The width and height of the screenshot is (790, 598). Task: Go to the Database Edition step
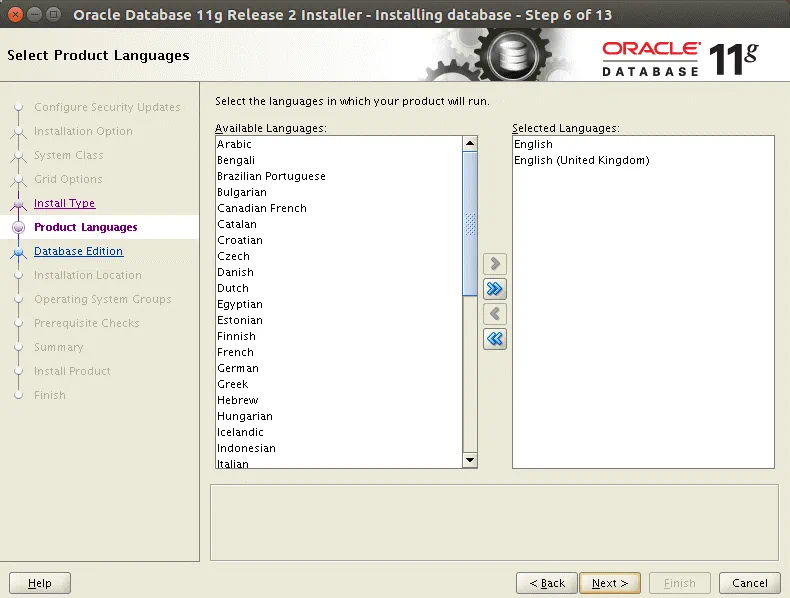(x=78, y=251)
